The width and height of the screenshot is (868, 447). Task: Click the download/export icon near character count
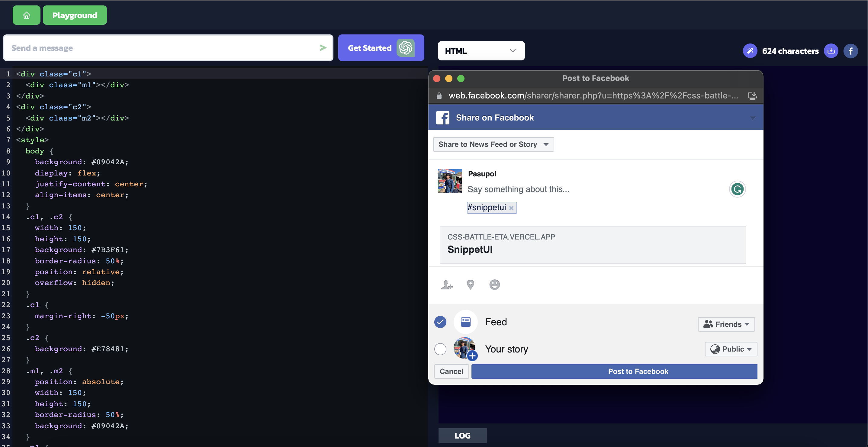pyautogui.click(x=831, y=51)
